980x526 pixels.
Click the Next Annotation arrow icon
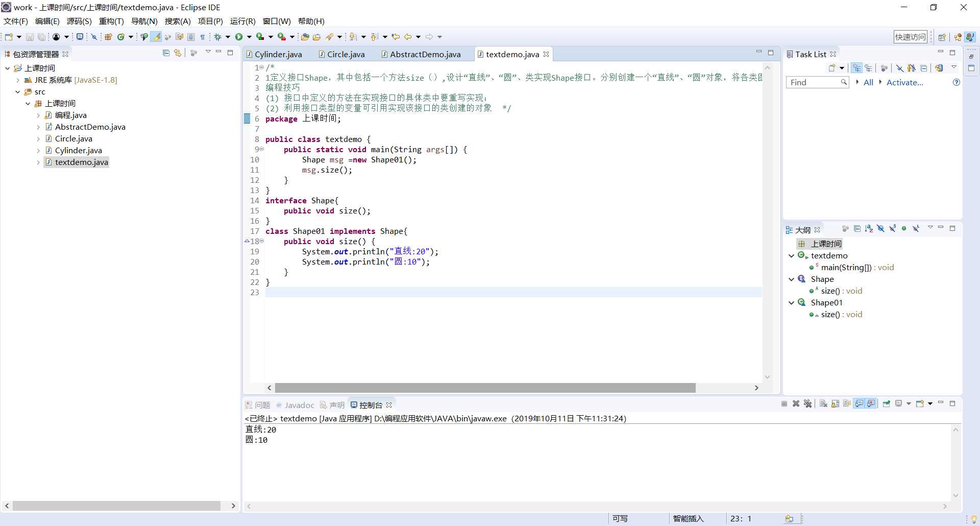[x=353, y=37]
